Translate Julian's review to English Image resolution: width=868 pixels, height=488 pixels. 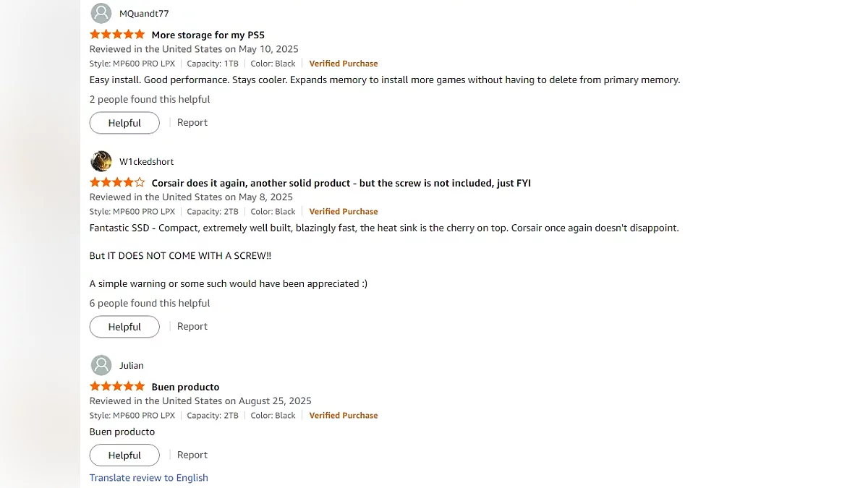click(149, 478)
